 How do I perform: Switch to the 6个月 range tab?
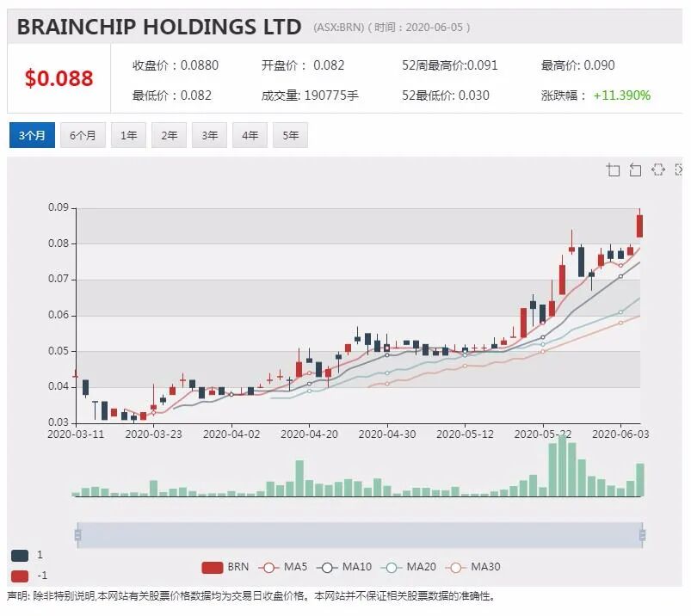coord(83,135)
